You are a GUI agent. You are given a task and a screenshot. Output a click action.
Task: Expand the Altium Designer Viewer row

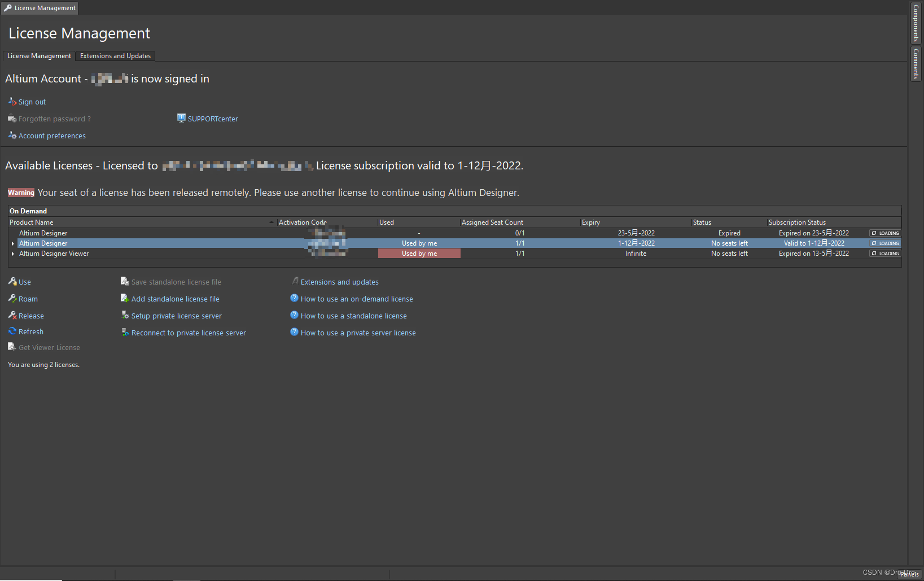pyautogui.click(x=13, y=254)
